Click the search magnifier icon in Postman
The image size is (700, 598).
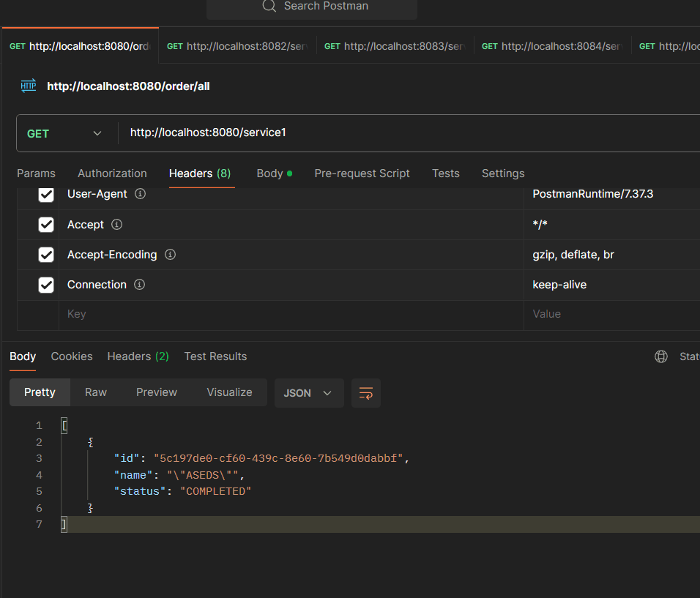tap(269, 7)
